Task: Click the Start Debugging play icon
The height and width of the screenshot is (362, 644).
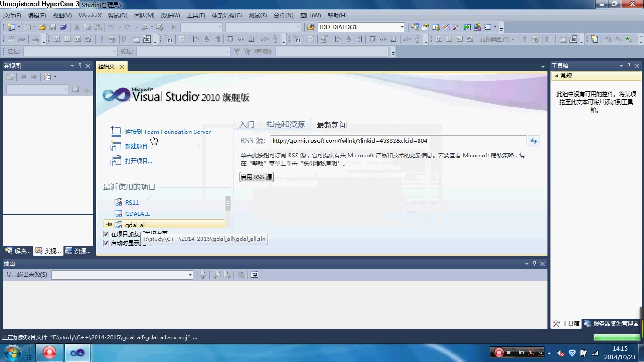Action: point(173,27)
